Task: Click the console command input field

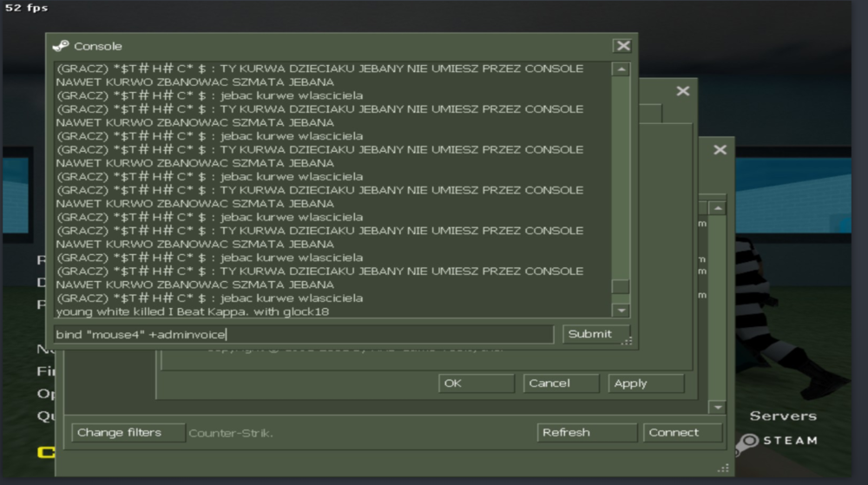Action: tap(303, 335)
